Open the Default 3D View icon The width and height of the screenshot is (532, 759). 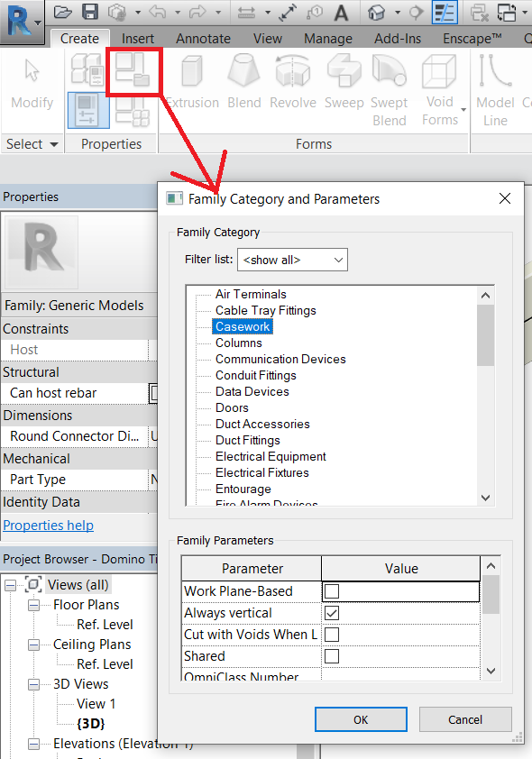tap(376, 13)
